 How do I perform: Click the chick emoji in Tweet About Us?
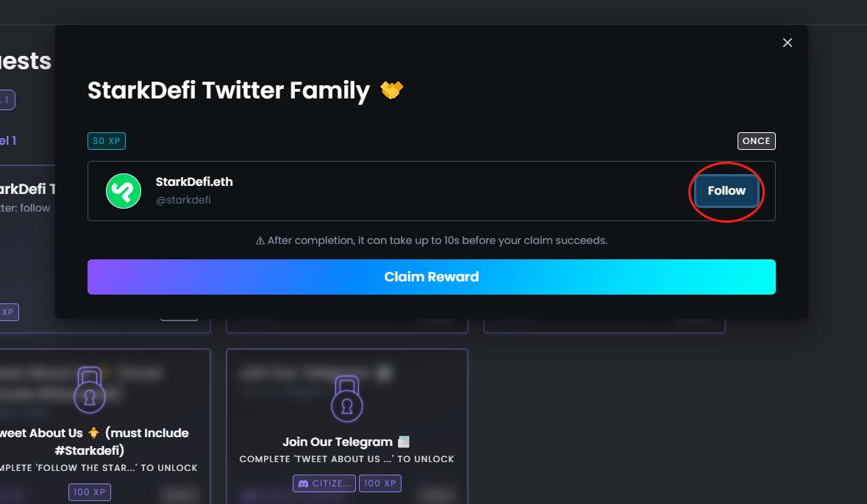93,433
